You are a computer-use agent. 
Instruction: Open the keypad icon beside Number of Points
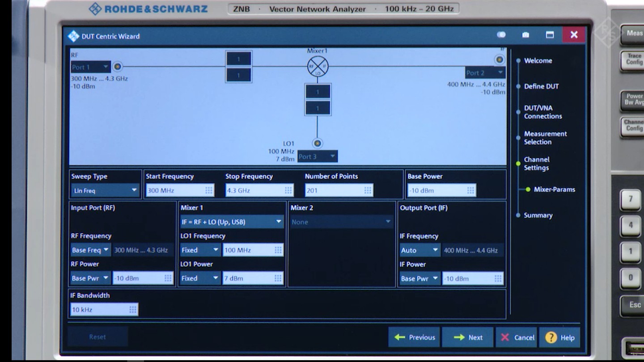[367, 190]
